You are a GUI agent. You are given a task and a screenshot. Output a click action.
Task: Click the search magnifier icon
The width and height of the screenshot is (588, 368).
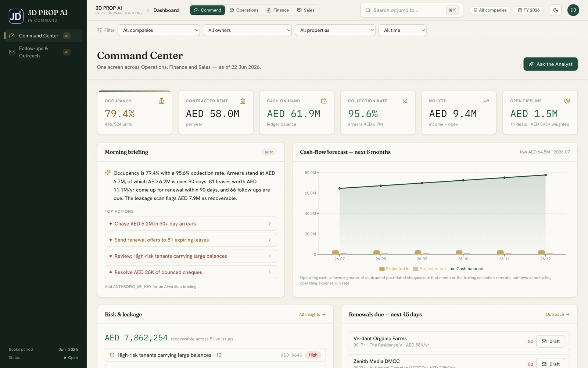(x=368, y=10)
